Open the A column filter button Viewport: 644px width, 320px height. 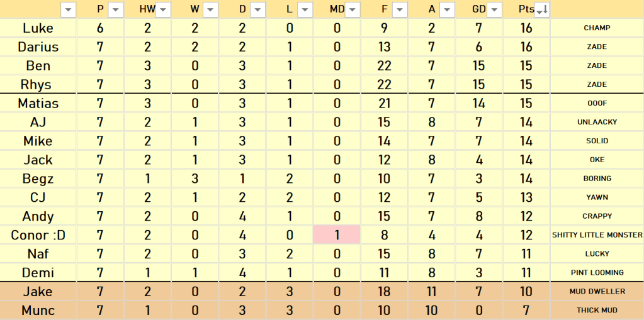point(447,9)
